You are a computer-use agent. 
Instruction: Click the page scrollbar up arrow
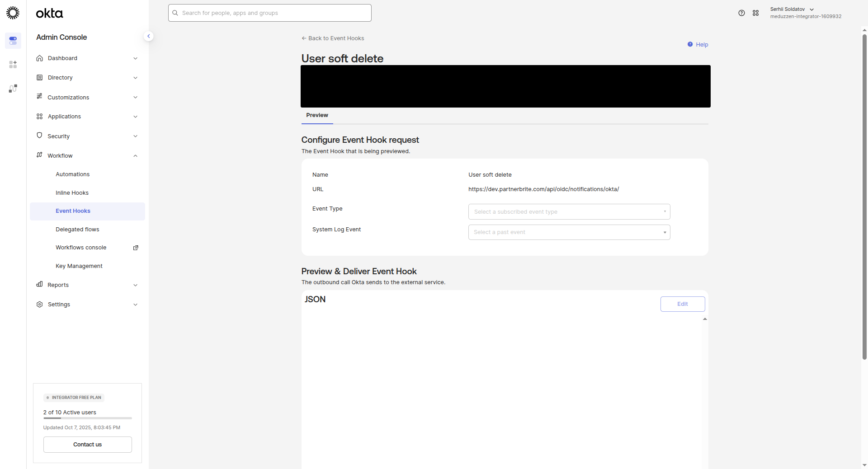[864, 30]
